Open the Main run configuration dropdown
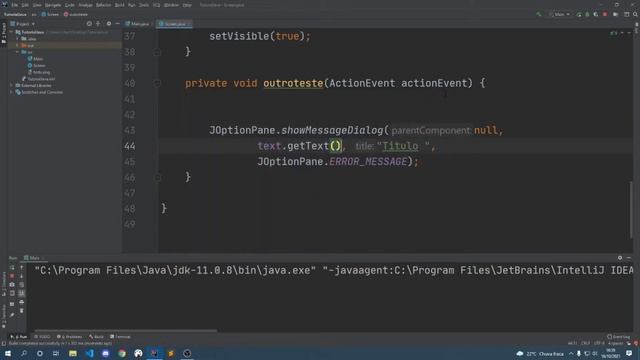 click(560, 14)
